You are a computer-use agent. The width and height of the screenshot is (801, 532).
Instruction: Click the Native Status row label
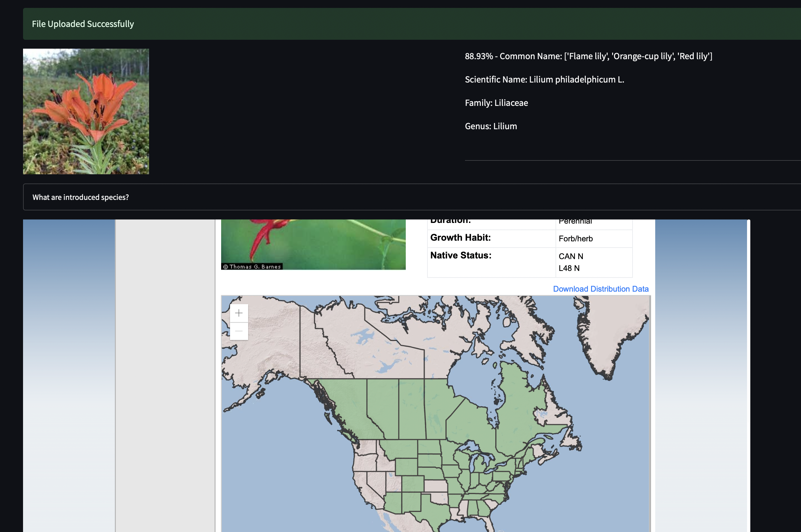(x=460, y=255)
